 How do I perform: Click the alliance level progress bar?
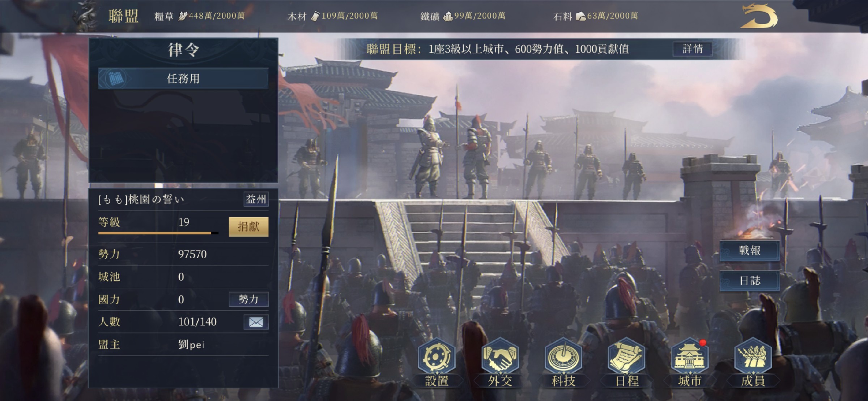[158, 233]
